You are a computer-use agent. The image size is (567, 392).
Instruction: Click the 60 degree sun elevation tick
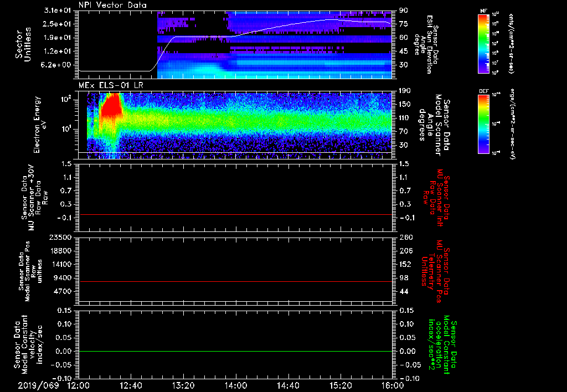(x=403, y=38)
